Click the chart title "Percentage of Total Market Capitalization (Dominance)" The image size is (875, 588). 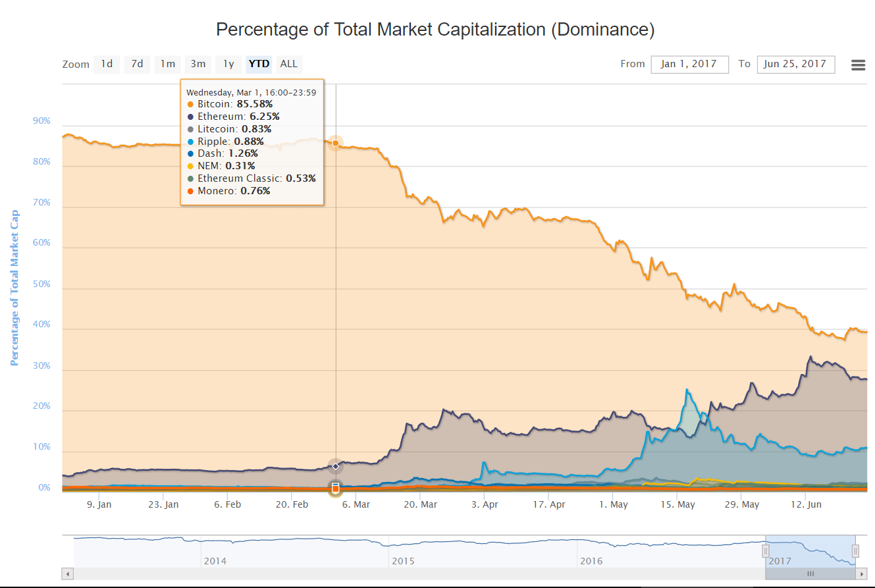coord(435,30)
